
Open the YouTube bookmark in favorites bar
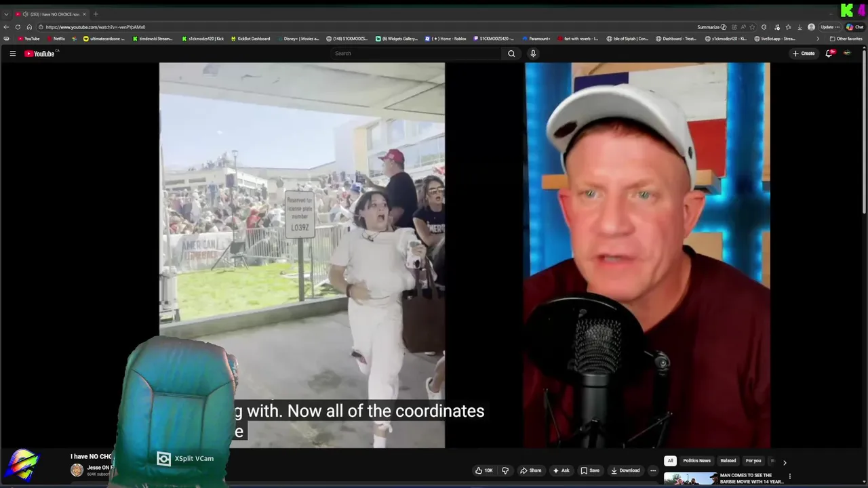click(x=28, y=39)
